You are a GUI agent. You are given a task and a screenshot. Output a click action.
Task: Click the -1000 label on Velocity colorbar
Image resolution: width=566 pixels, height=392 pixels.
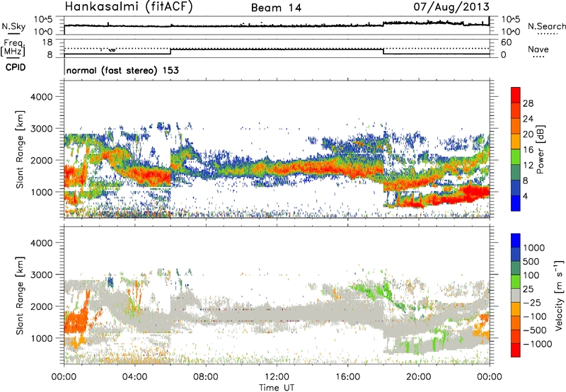click(x=538, y=344)
